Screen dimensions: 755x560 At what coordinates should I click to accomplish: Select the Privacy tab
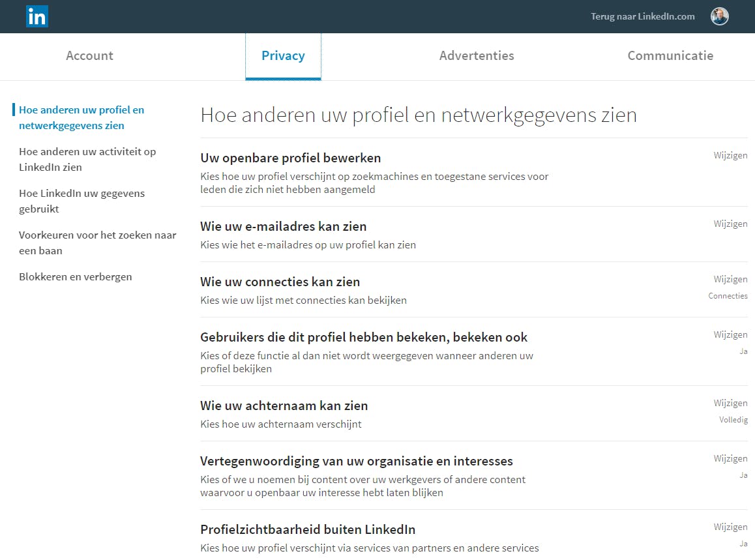283,55
